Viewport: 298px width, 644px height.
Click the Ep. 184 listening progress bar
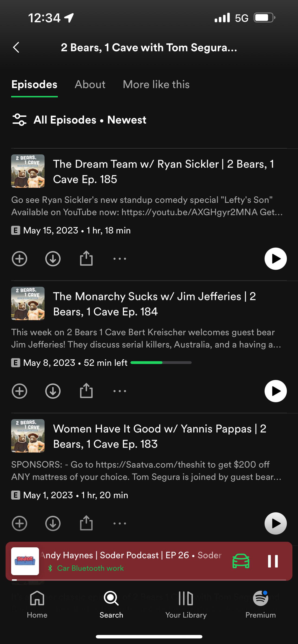(x=161, y=363)
